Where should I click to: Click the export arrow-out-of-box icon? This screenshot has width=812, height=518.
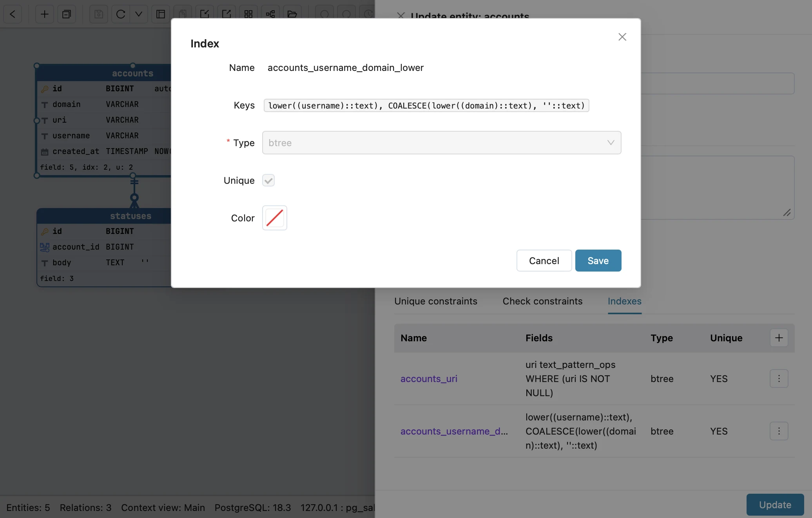(x=227, y=14)
